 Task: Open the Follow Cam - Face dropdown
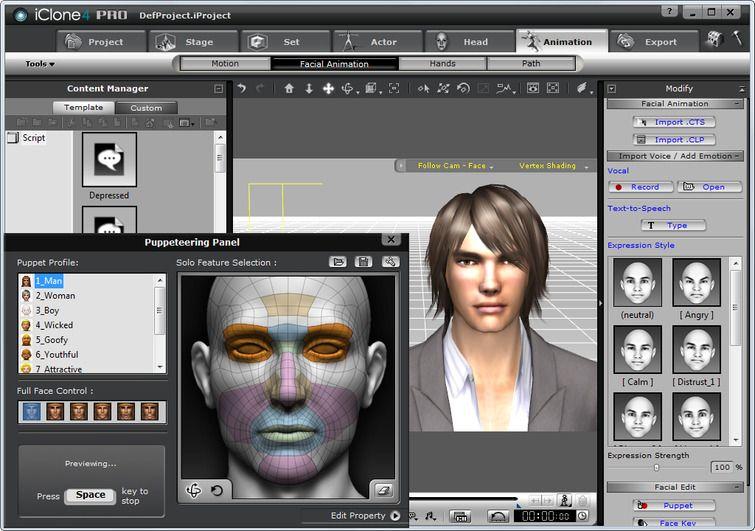[455, 166]
